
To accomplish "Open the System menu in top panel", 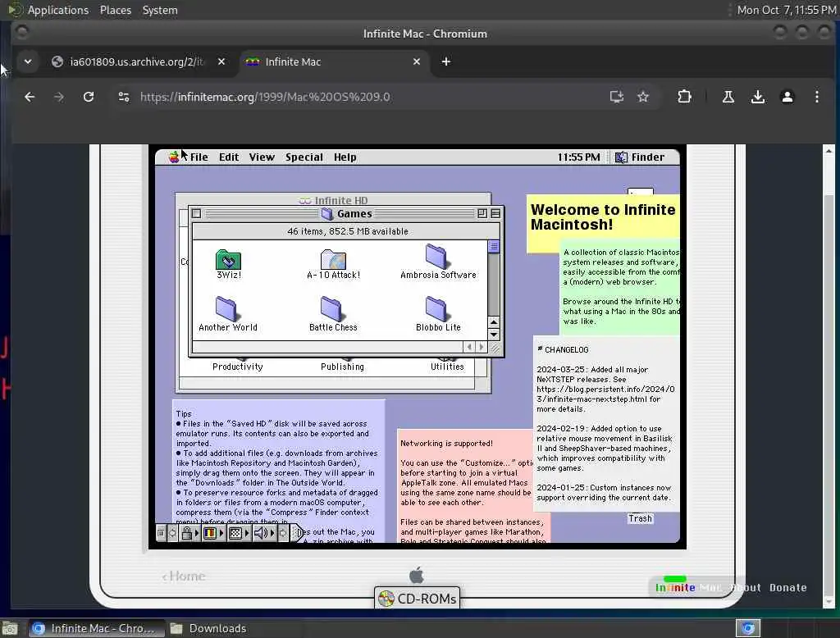I will pos(160,10).
